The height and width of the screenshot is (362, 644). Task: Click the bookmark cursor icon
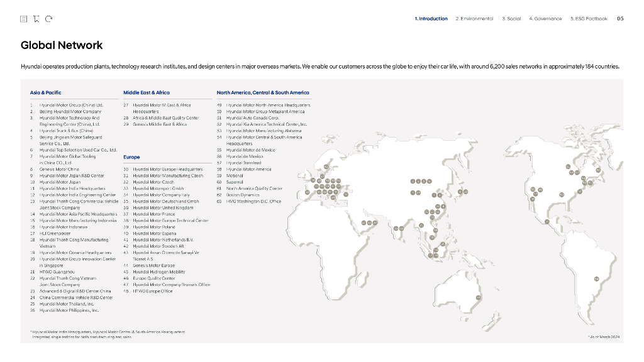click(x=36, y=19)
